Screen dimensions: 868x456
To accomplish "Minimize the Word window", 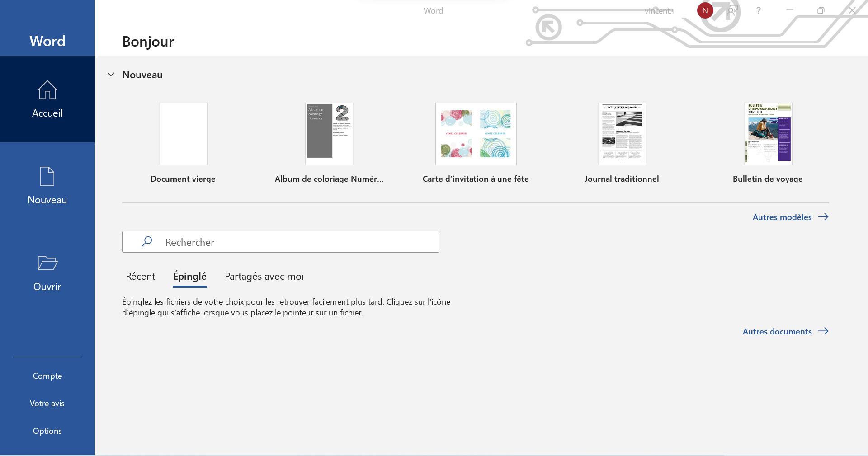I will click(790, 10).
